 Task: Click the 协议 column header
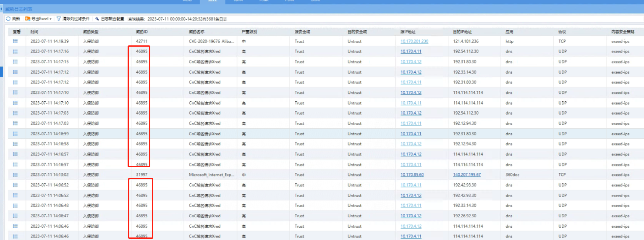coord(562,32)
